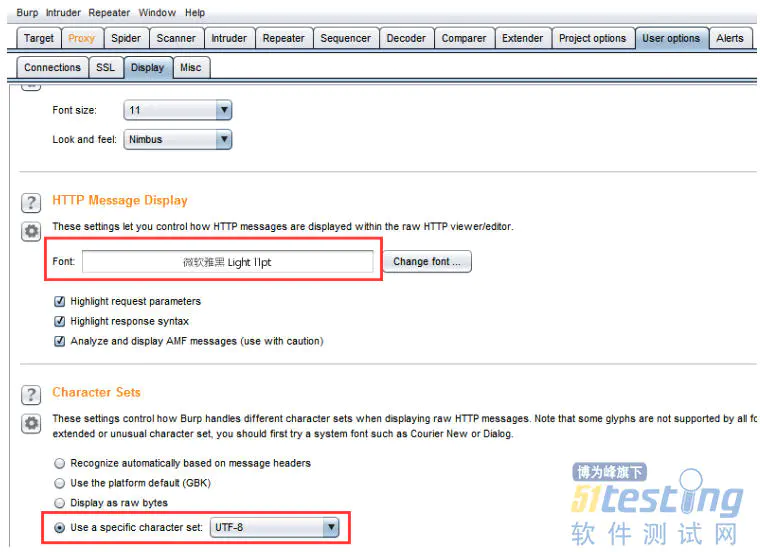
Task: Toggle Highlight request parameters checkbox
Action: click(60, 301)
